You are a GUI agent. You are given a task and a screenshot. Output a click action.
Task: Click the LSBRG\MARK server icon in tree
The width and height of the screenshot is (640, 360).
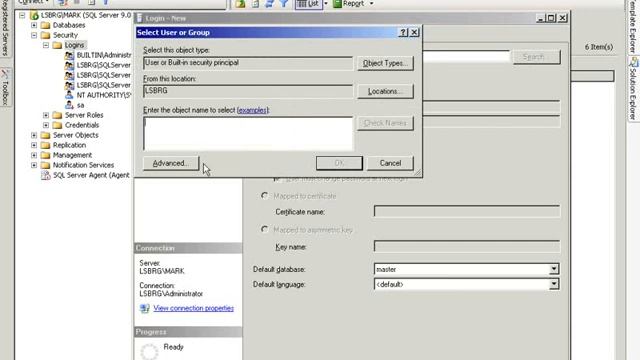[34, 16]
